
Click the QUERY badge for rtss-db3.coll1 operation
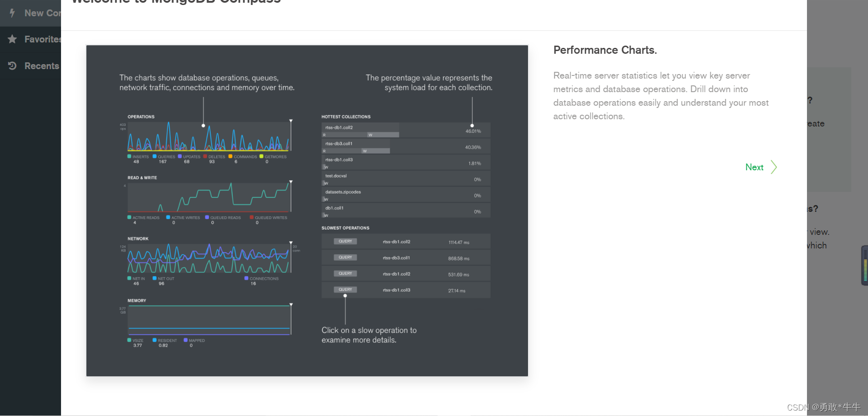click(x=345, y=257)
